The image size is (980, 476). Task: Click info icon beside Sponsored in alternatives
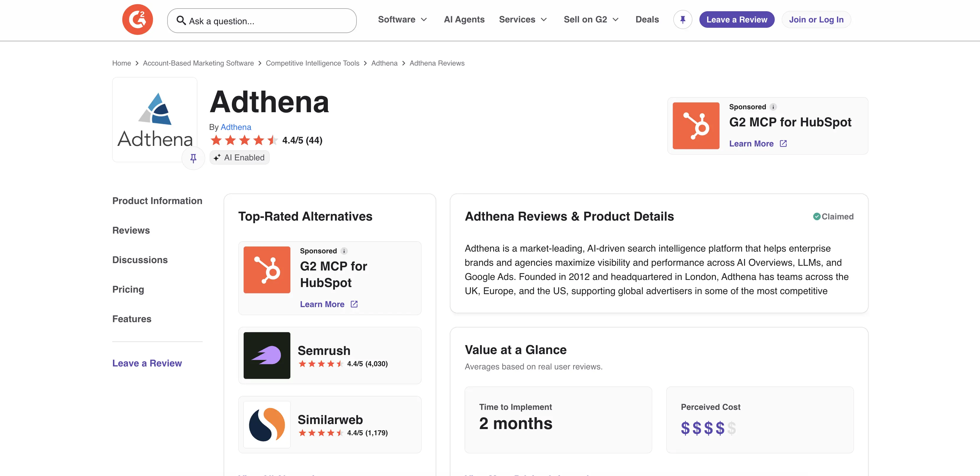344,251
